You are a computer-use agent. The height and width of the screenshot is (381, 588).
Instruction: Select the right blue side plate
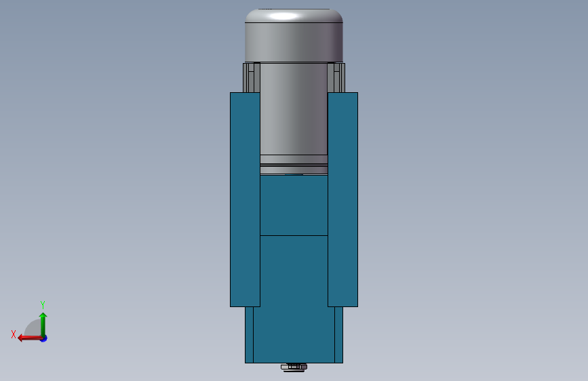pos(342,199)
